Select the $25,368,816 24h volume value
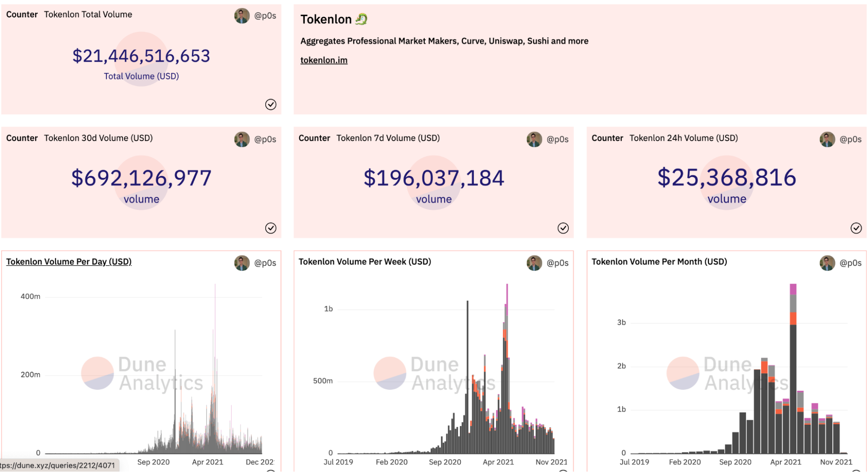 (727, 178)
